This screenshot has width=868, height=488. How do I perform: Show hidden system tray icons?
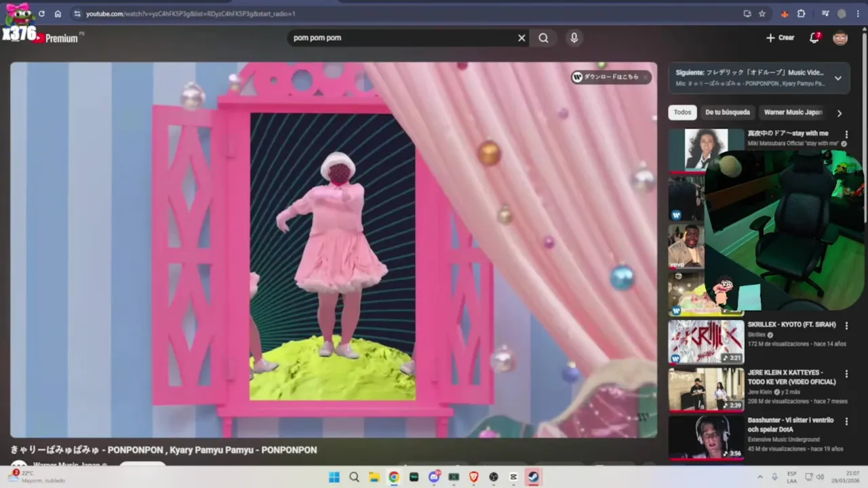tap(759, 477)
